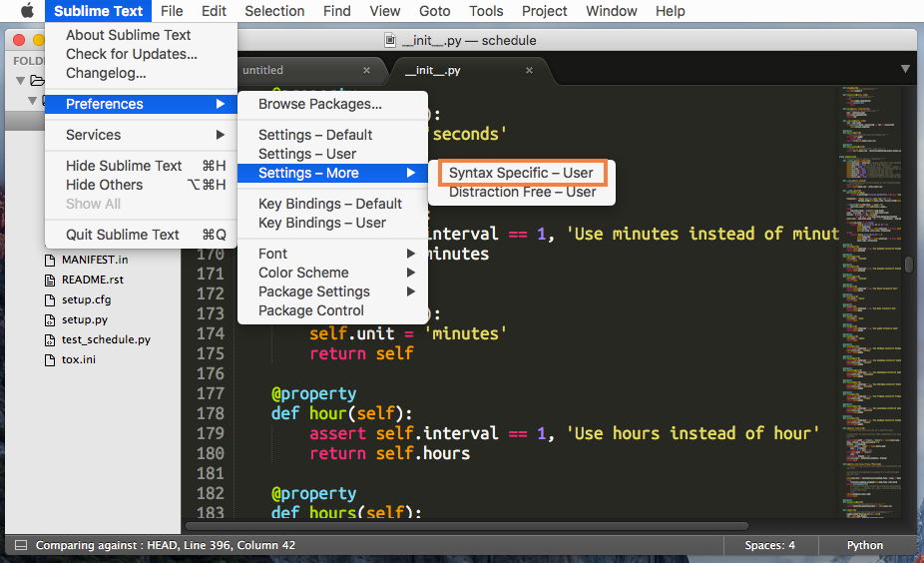Image resolution: width=924 pixels, height=563 pixels.
Task: Open tox.ini in the sidebar
Action: 79,359
